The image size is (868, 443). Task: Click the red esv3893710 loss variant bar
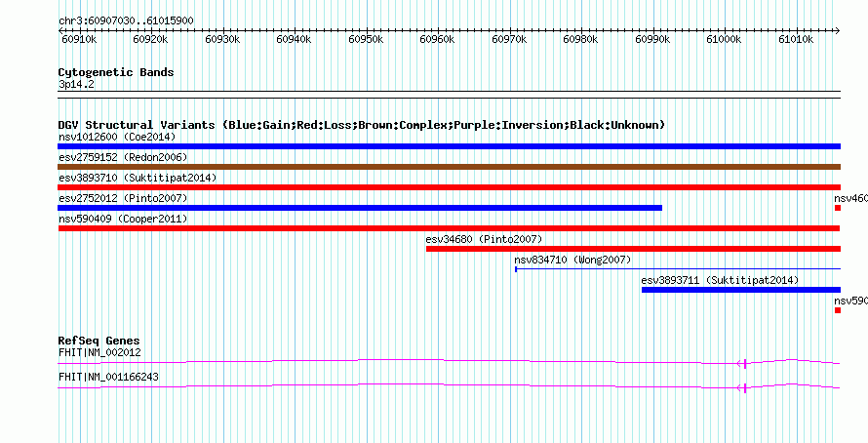(x=449, y=187)
